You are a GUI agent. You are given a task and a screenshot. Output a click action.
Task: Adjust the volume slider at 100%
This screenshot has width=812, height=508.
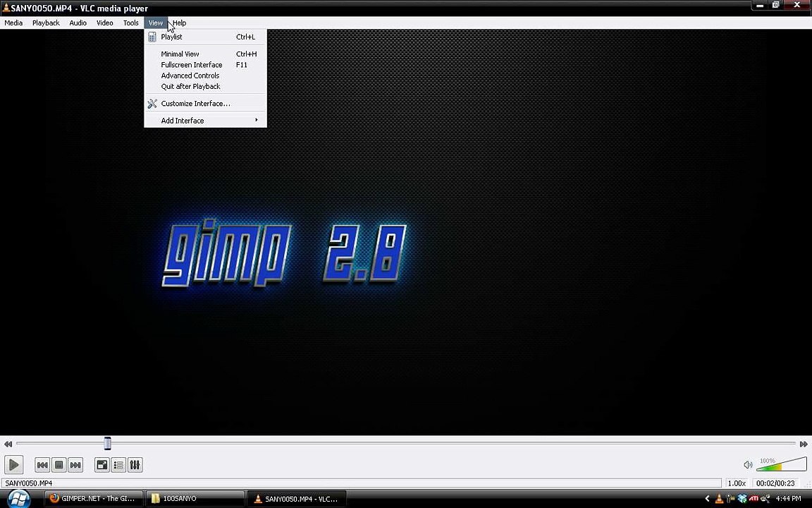[x=782, y=464]
